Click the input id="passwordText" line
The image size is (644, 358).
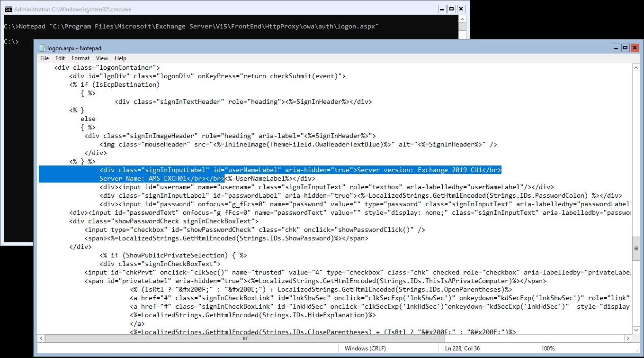(x=349, y=212)
